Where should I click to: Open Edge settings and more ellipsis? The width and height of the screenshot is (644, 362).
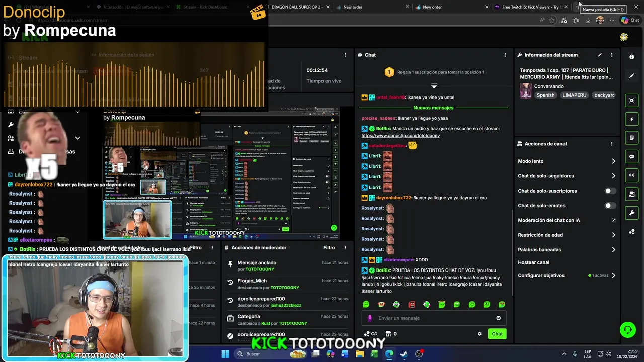(x=612, y=20)
